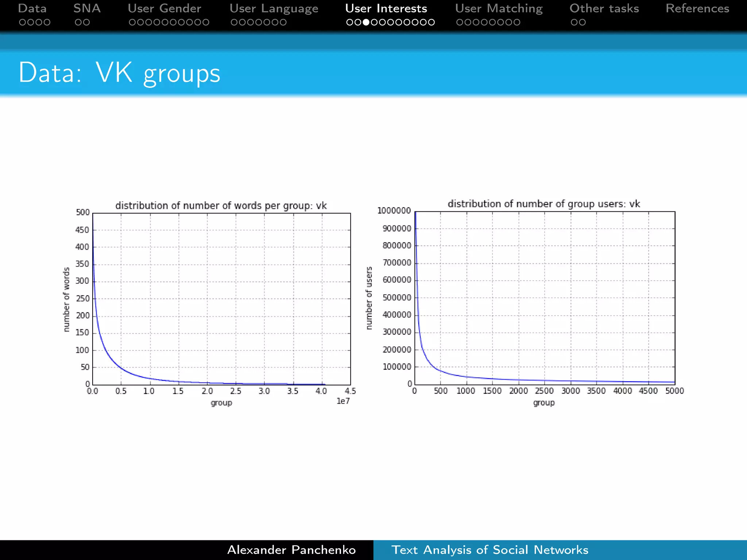
Task: Open the User Language section
Action: 274,9
